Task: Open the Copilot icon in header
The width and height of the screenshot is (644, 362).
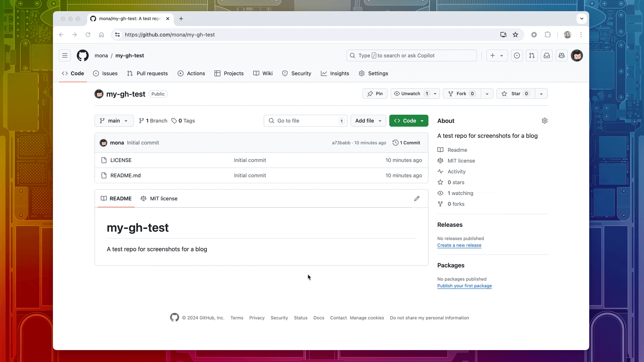Action: click(x=562, y=55)
